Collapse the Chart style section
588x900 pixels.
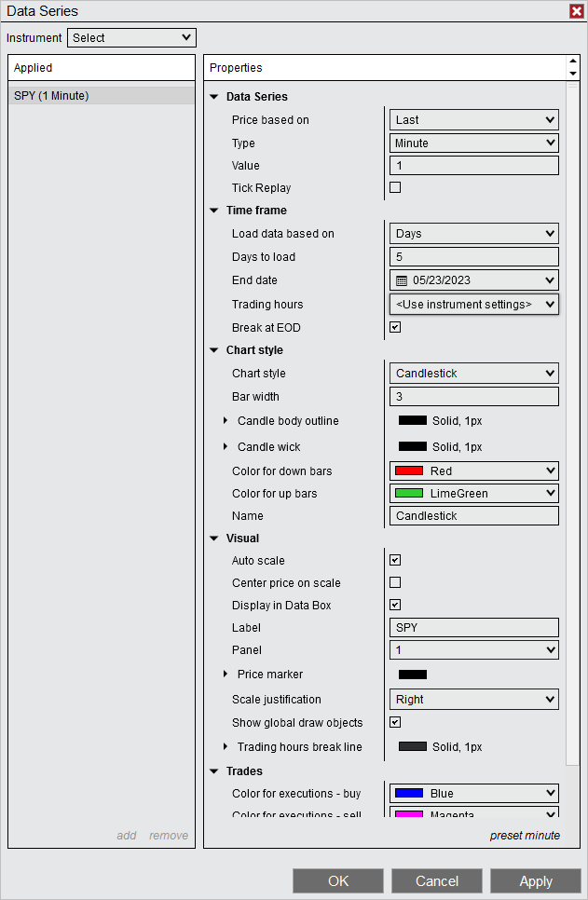point(214,350)
